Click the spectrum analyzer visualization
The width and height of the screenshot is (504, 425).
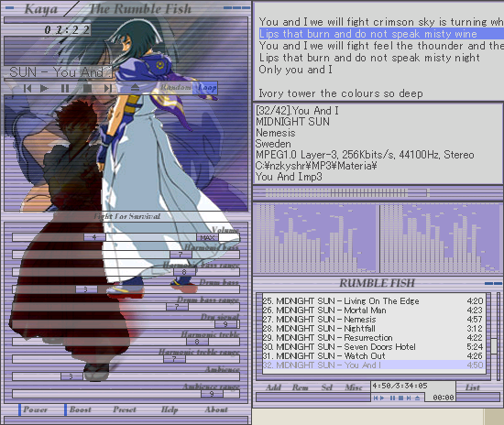pos(378,239)
